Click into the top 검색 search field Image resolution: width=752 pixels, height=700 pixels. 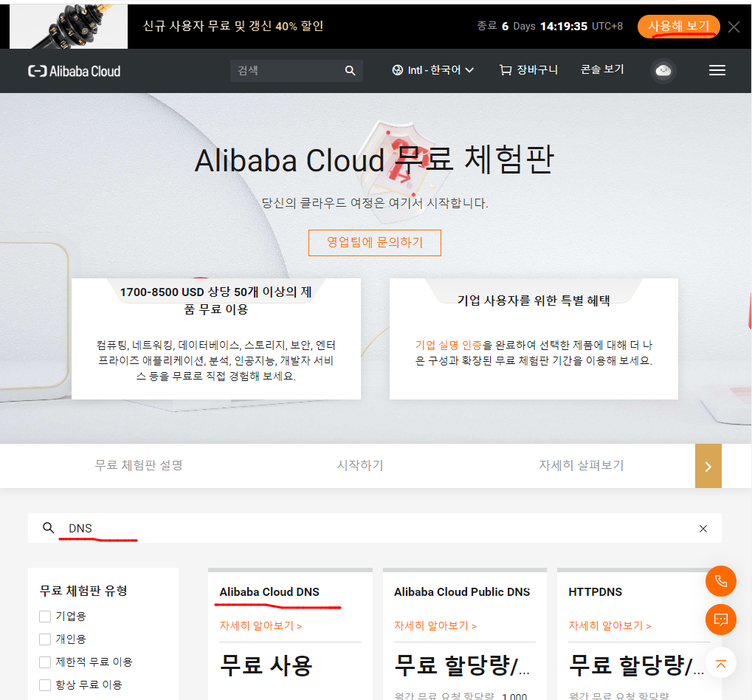point(297,71)
